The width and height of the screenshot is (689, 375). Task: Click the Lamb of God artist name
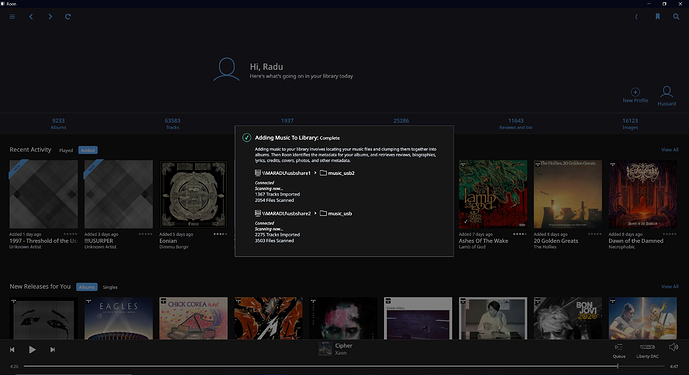point(472,247)
